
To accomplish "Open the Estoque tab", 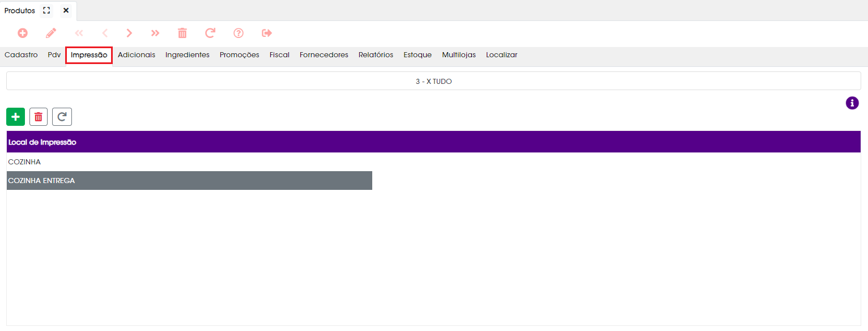I will coord(418,55).
